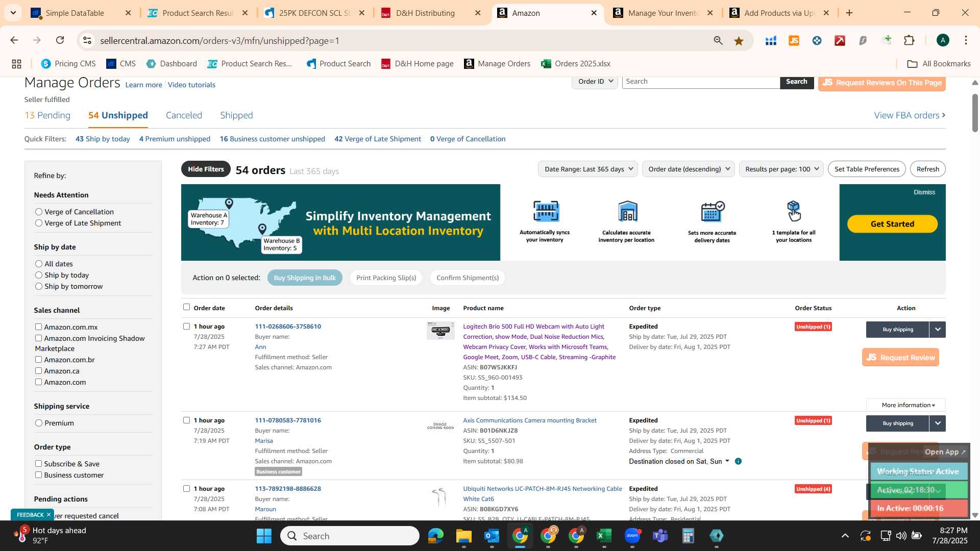Viewport: 980px width, 551px height.
Task: Select the checkbox for order 111-0268606-3758610
Action: pos(186,327)
